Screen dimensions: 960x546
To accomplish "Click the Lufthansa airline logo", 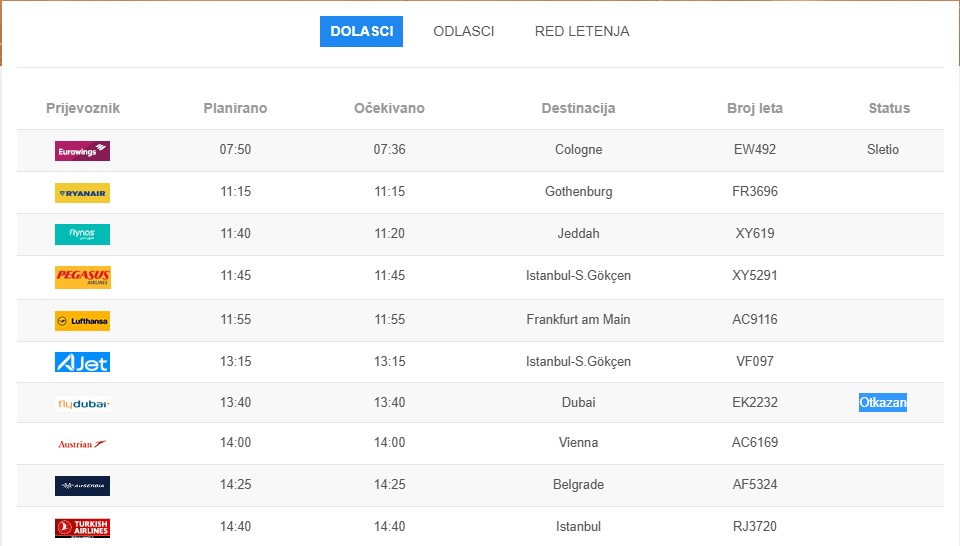I will [82, 321].
